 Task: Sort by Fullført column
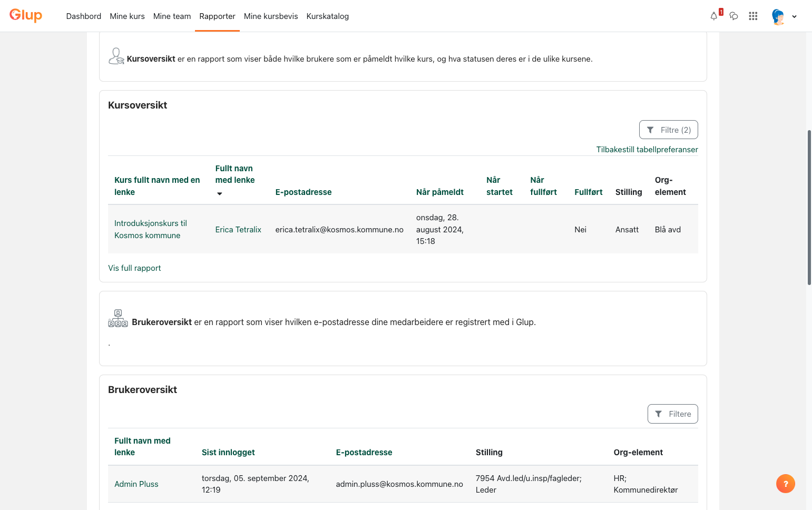(589, 192)
